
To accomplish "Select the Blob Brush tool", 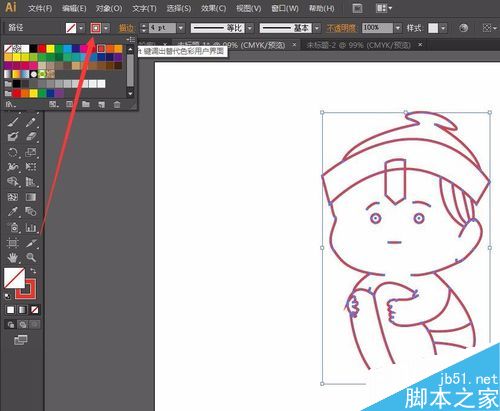I will point(13,137).
